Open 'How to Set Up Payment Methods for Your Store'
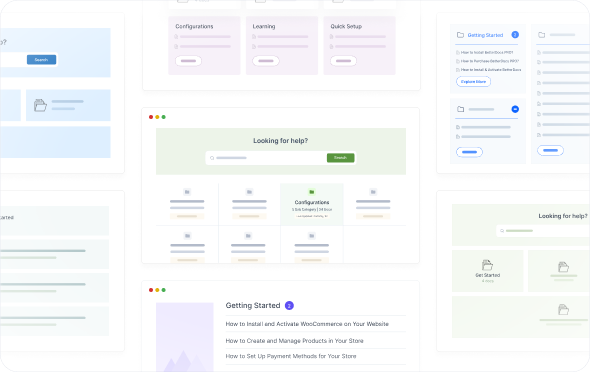Image resolution: width=590 pixels, height=372 pixels. click(x=291, y=356)
